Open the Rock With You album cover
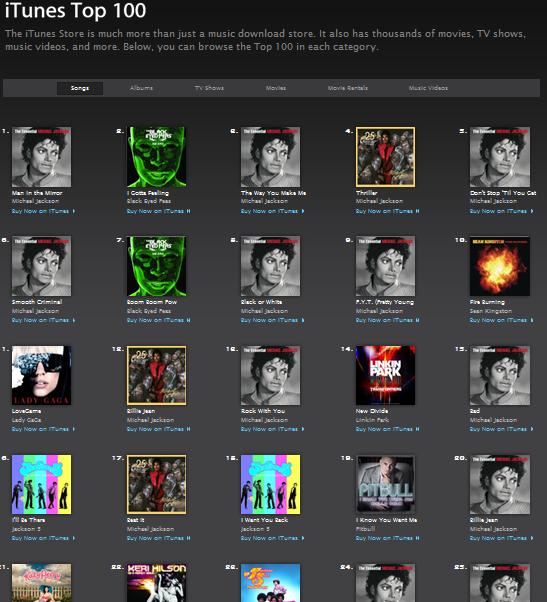The image size is (547, 602). (x=271, y=375)
